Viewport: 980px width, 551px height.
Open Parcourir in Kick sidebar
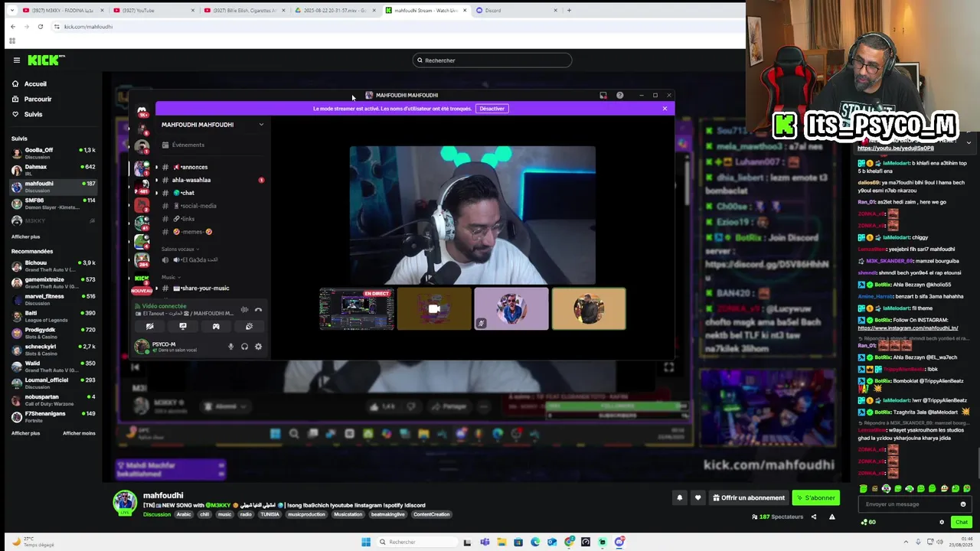(x=31, y=99)
